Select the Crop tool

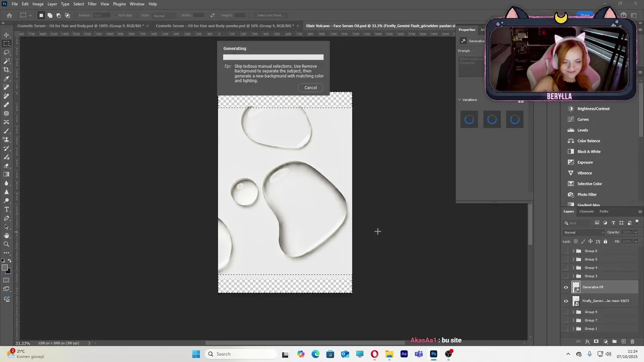tap(7, 70)
